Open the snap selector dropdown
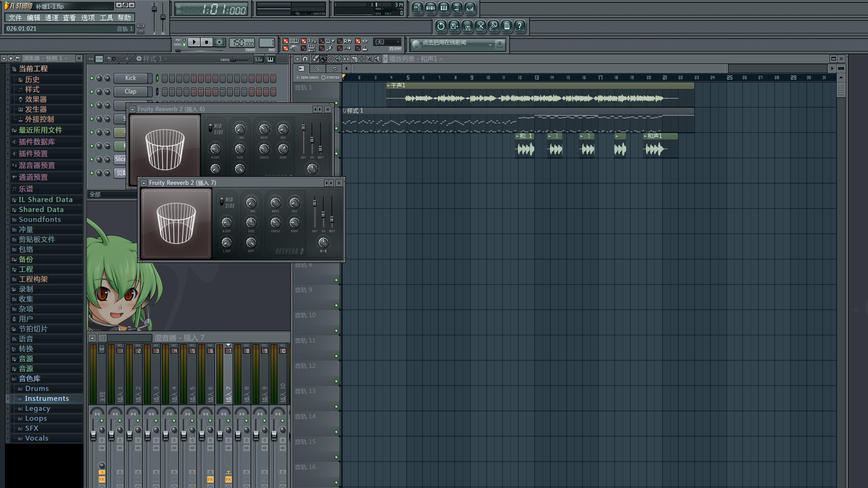The height and width of the screenshot is (488, 868). click(x=388, y=42)
